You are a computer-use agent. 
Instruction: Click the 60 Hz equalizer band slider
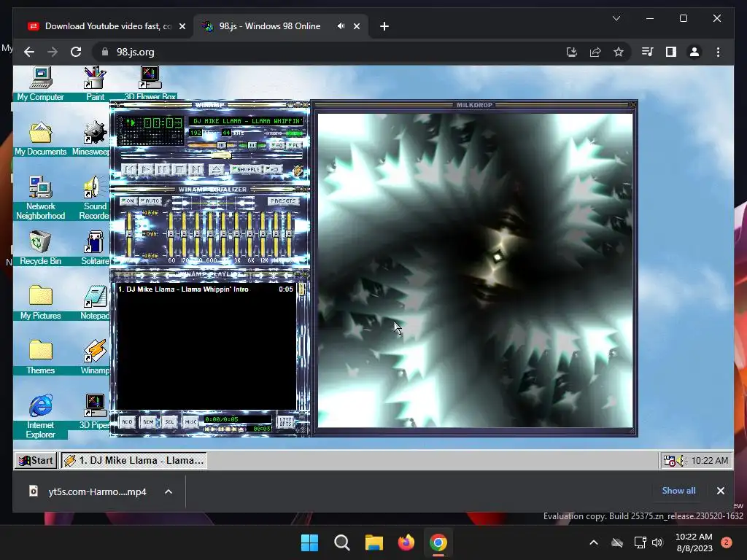[x=171, y=234]
